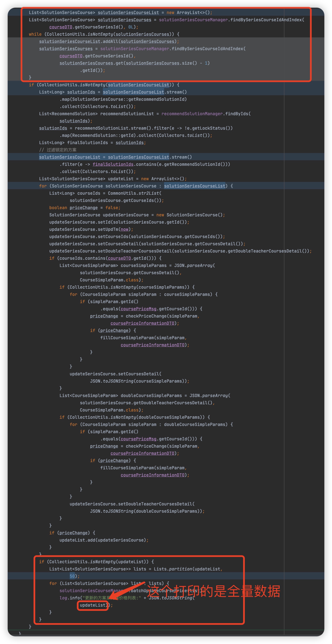The width and height of the screenshot is (332, 644).
Task: Click "new SolutionSeriesCourse()" constructor call
Action: 189,215
